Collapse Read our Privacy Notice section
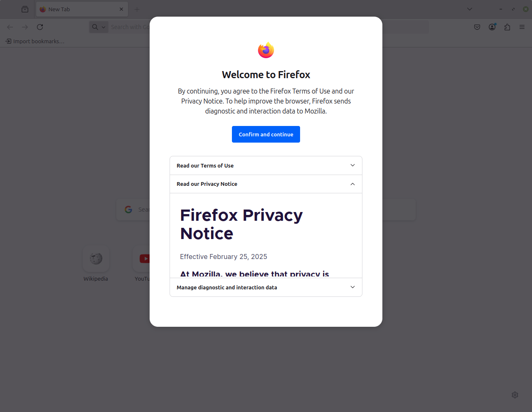The width and height of the screenshot is (532, 412). (x=266, y=184)
